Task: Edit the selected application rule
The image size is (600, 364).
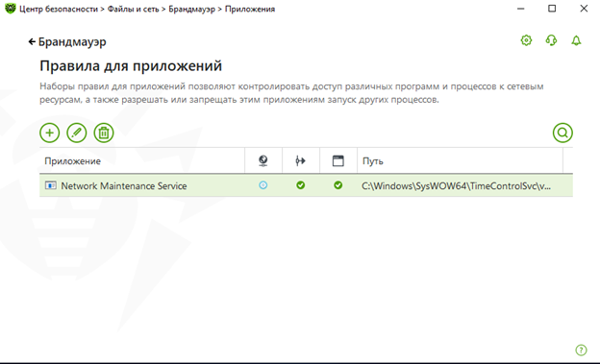Action: click(x=77, y=133)
